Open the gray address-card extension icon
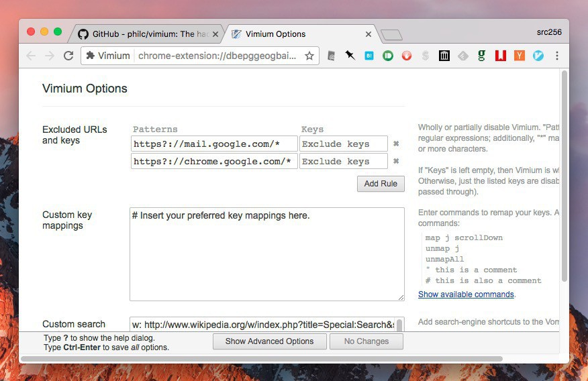This screenshot has height=381, width=588. click(x=331, y=56)
